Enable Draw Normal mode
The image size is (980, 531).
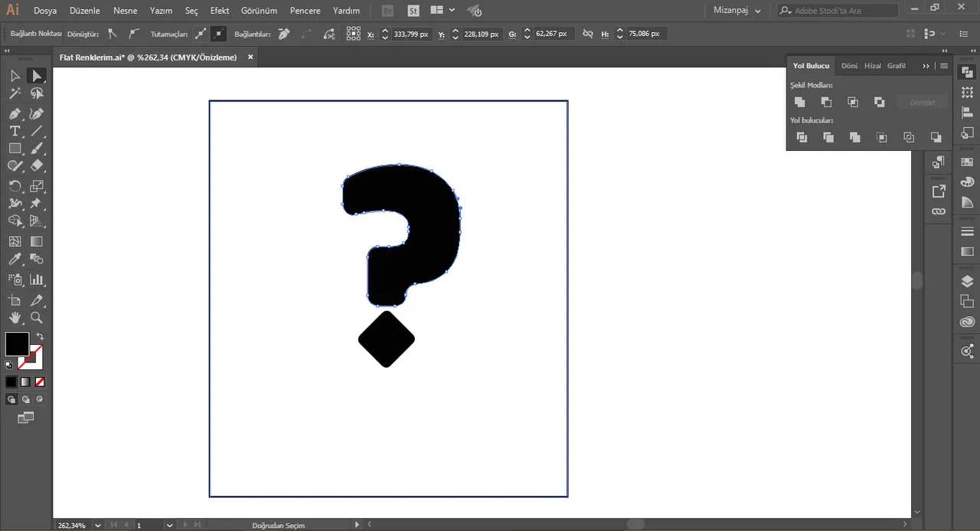point(11,399)
